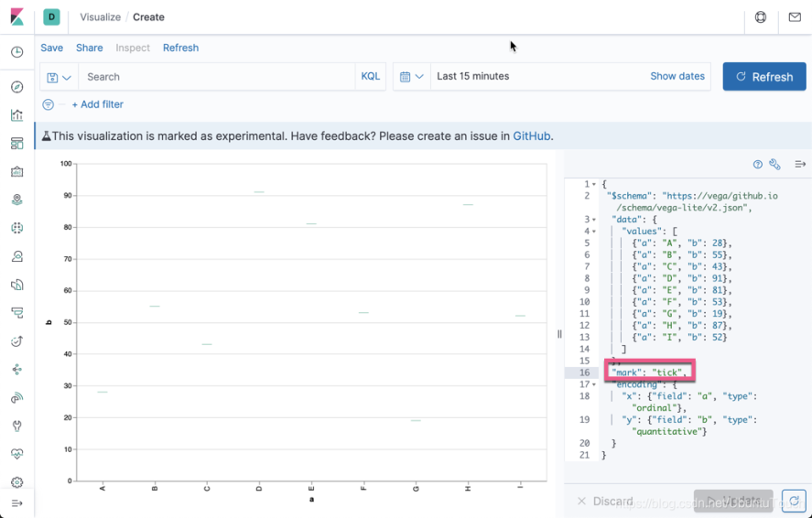This screenshot has height=518, width=812.
Task: Expand the left navigation sidebar
Action: click(16, 503)
